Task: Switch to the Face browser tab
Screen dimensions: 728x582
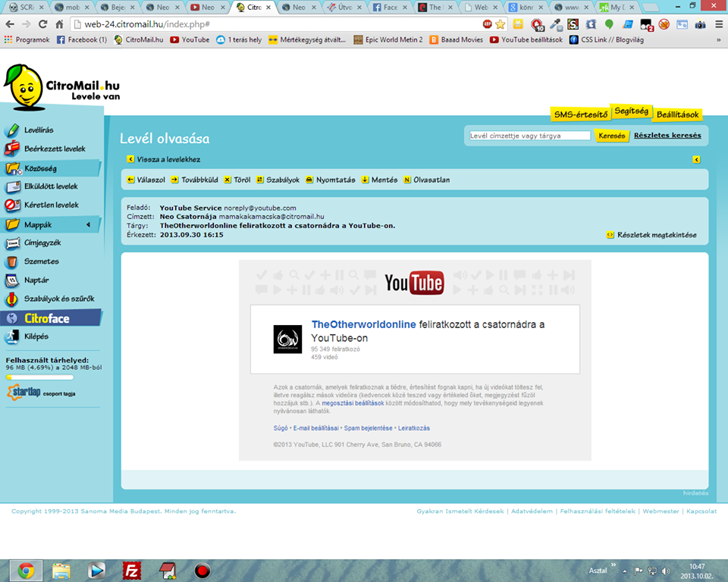Action: point(391,8)
